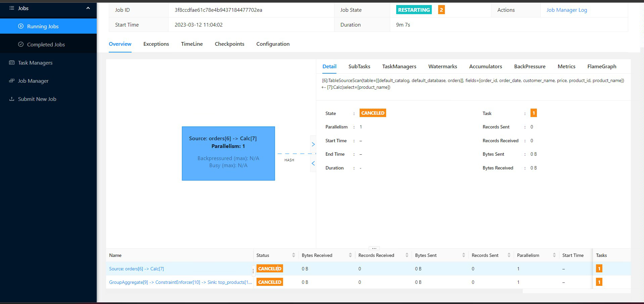Click the Job ID value text
Screen dimensions: 644x304
click(x=218, y=10)
